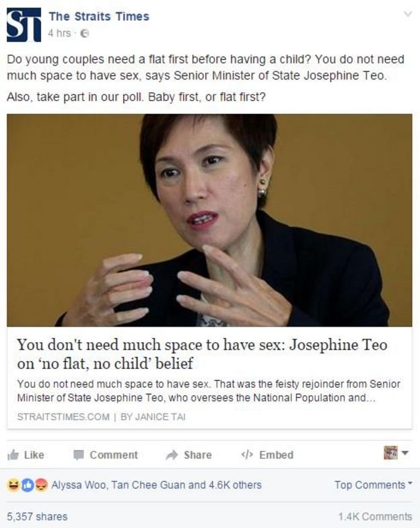The height and width of the screenshot is (528, 420).
Task: Click the Share arrow icon
Action: [172, 455]
